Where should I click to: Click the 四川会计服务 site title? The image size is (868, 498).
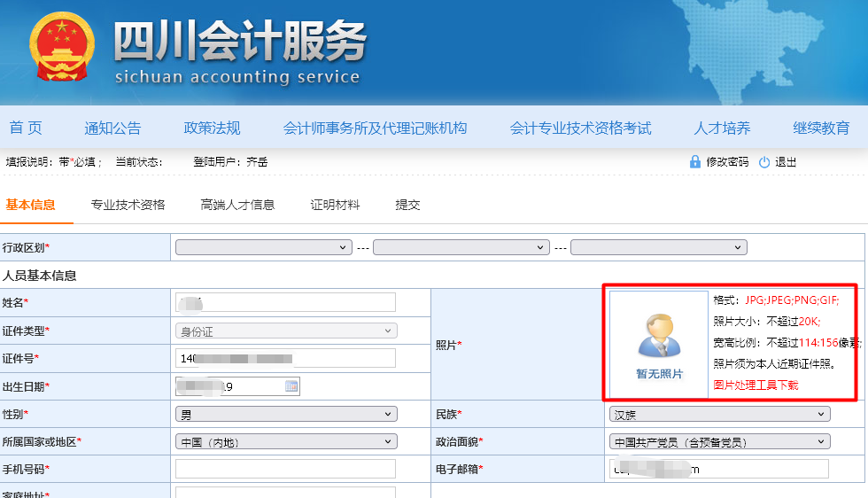point(240,41)
